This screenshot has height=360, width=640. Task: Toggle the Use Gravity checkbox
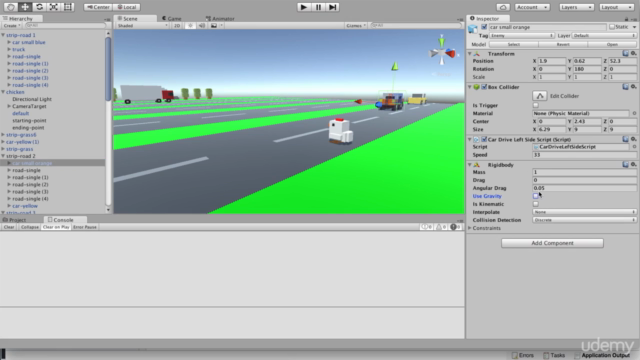point(536,196)
